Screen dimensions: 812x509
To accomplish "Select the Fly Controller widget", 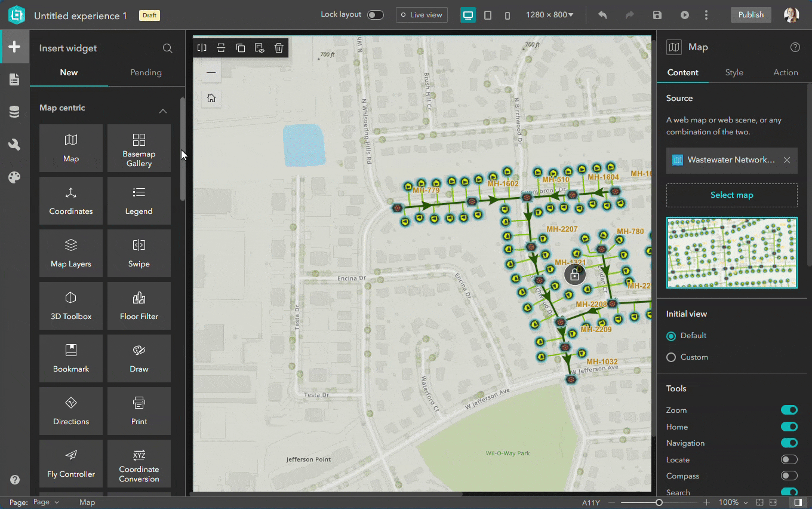I will coord(71,464).
